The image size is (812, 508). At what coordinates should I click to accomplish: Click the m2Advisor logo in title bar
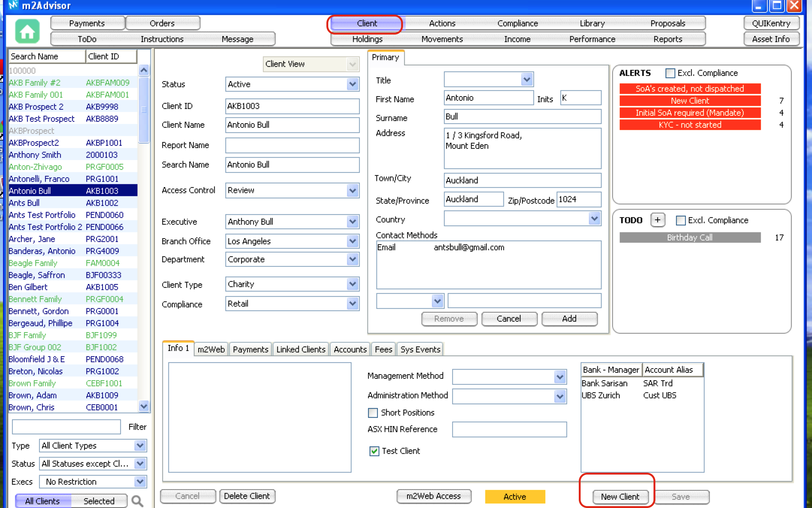point(14,5)
